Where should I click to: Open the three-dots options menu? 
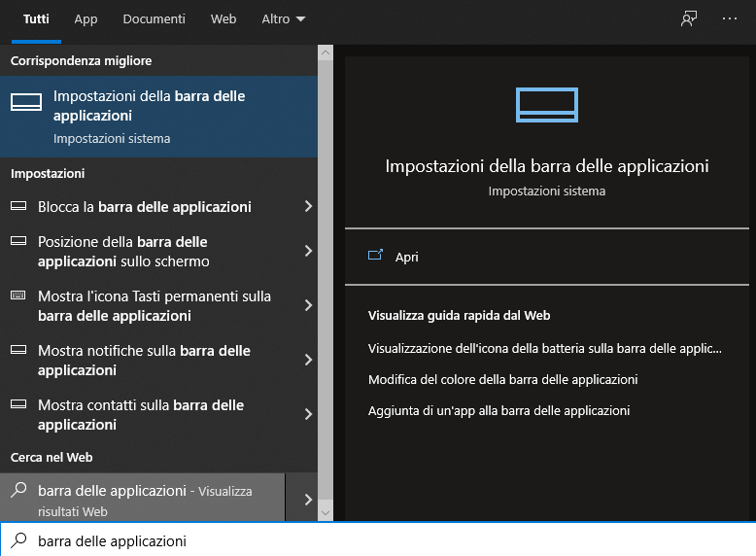730,18
